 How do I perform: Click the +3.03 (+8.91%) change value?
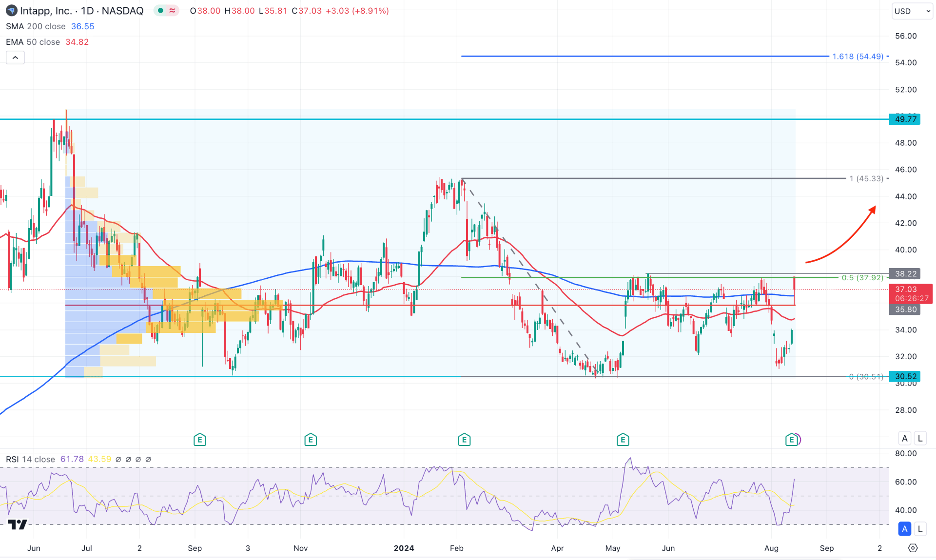tap(357, 11)
